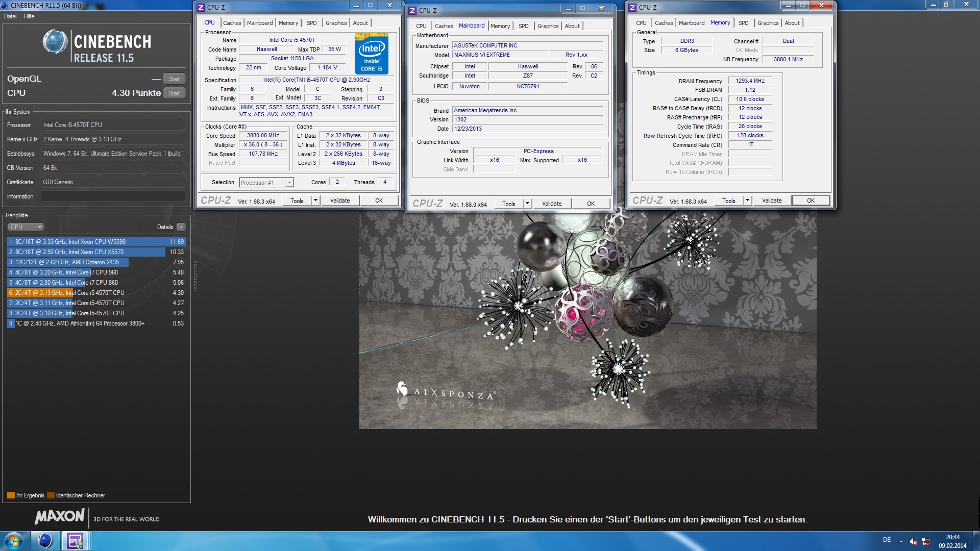Select ranking row Core i7 CPU 860
The height and width of the screenshot is (551, 980).
[96, 283]
